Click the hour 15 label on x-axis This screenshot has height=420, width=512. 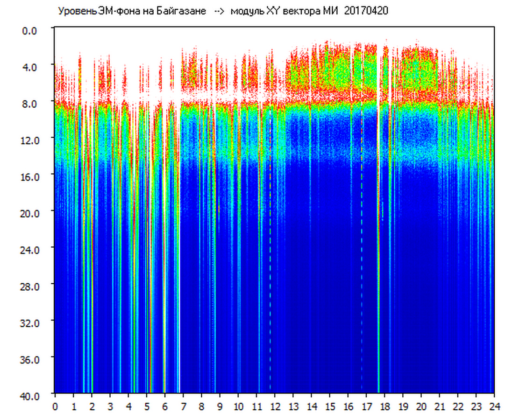[330, 406]
